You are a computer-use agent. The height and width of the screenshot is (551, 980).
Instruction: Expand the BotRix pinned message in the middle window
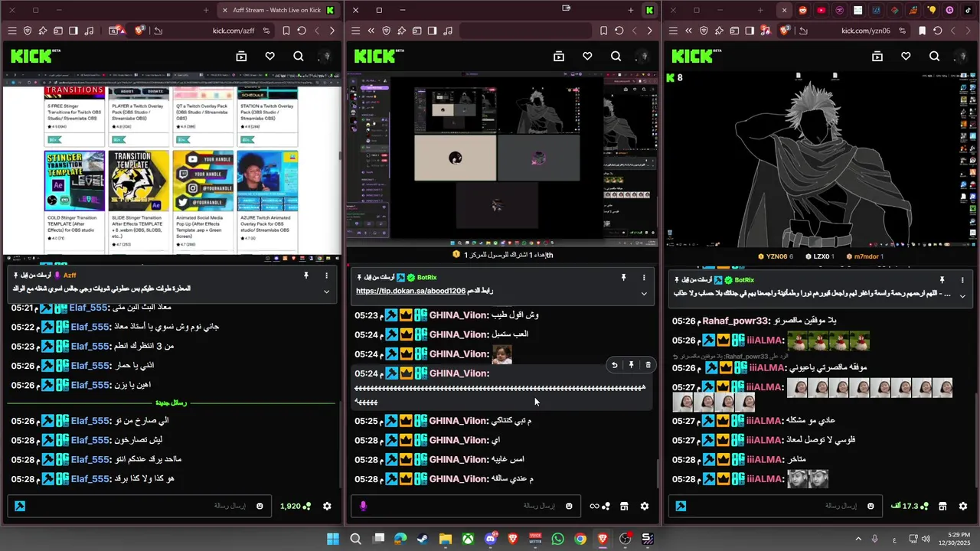pos(644,294)
